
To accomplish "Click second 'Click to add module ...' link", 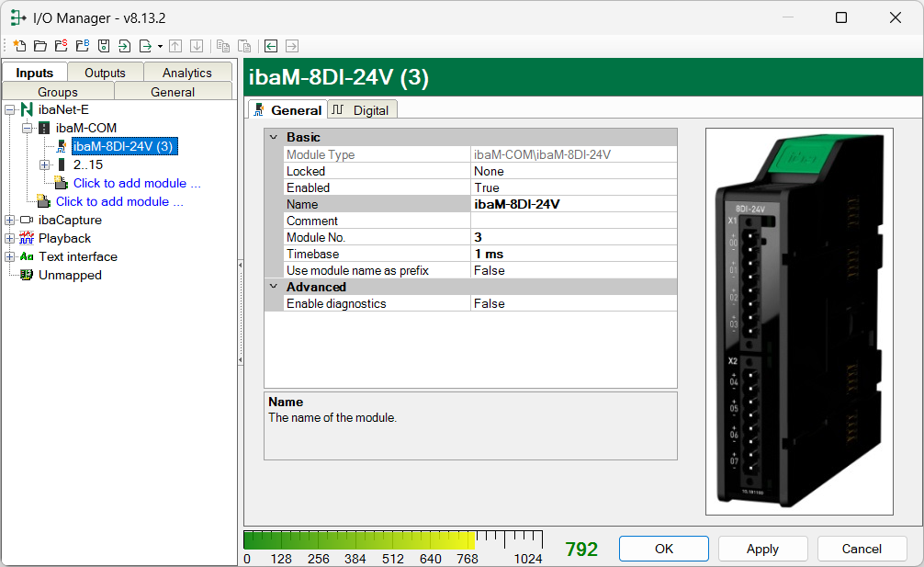I will (119, 201).
